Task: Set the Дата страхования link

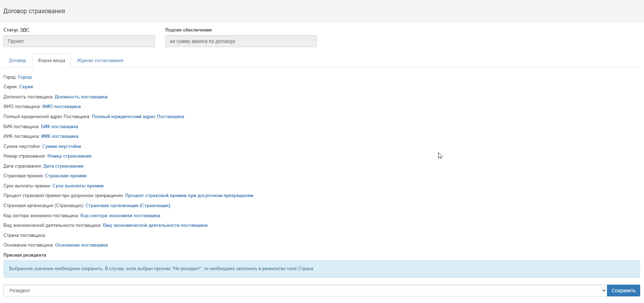Action: (x=63, y=166)
